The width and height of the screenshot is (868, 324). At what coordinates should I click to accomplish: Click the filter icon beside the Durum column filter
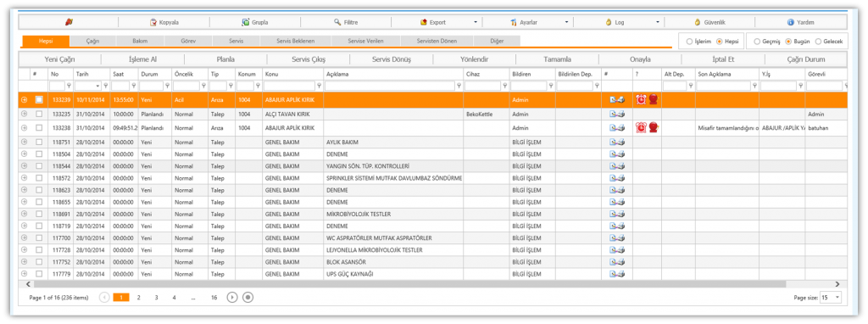coord(167,86)
